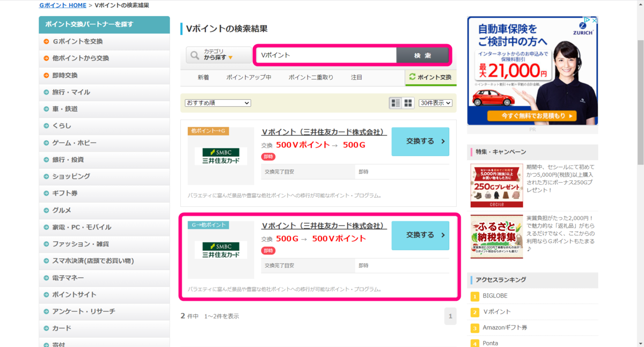This screenshot has height=347, width=644.
Task: Click the search field containing Vポイント
Action: (326, 55)
